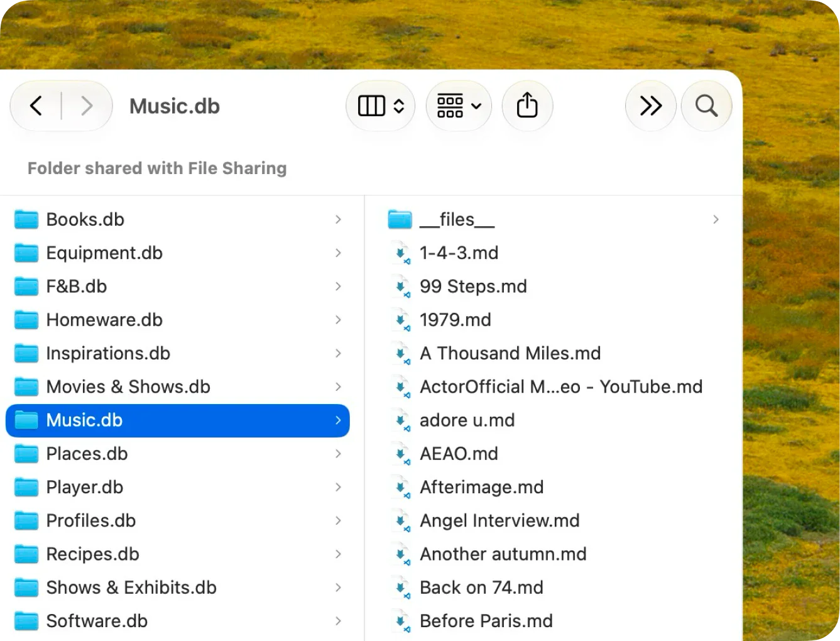Select the adore u.md file
This screenshot has height=641, width=840.
(554, 420)
